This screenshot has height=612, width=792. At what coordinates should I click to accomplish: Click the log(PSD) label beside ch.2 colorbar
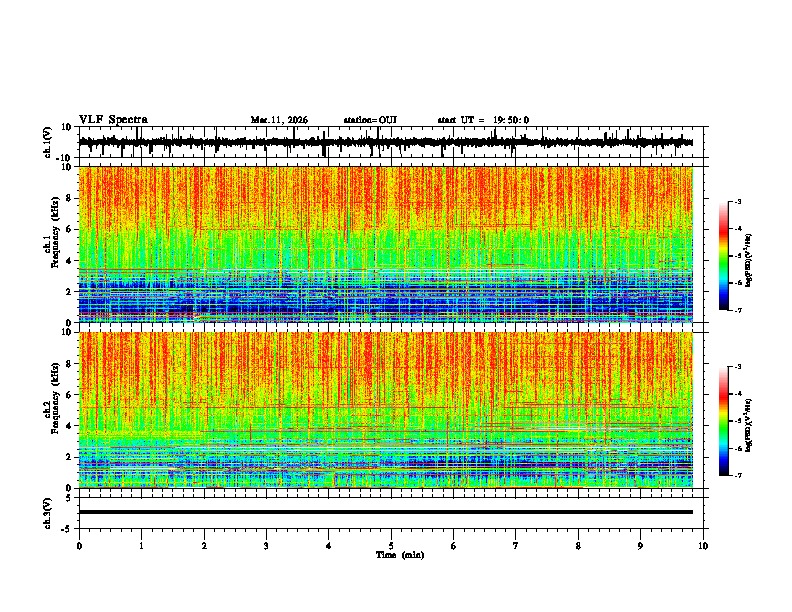click(x=748, y=426)
